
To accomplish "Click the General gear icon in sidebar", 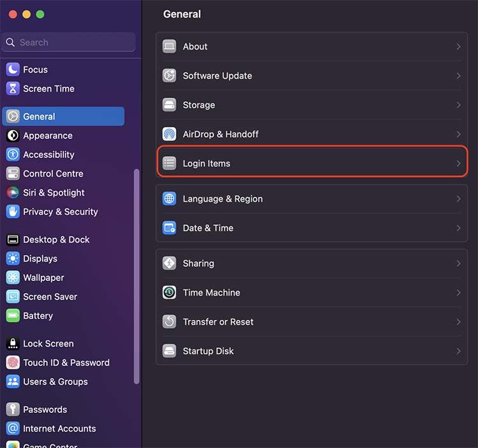I will click(x=13, y=117).
